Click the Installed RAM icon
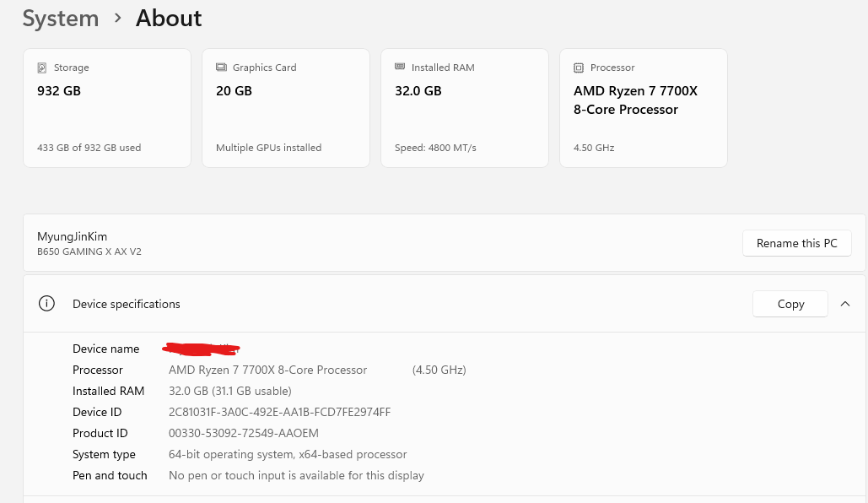 400,68
